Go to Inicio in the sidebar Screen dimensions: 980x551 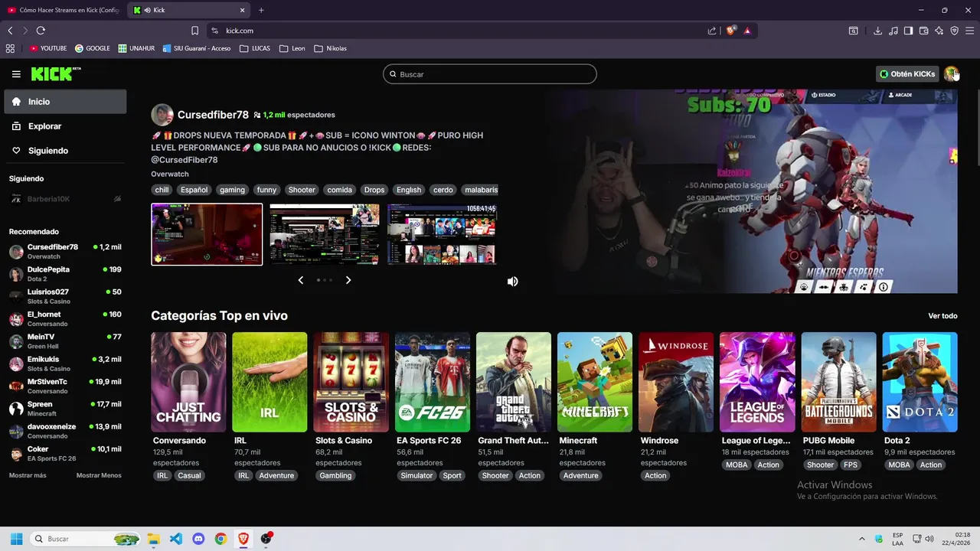pyautogui.click(x=65, y=102)
